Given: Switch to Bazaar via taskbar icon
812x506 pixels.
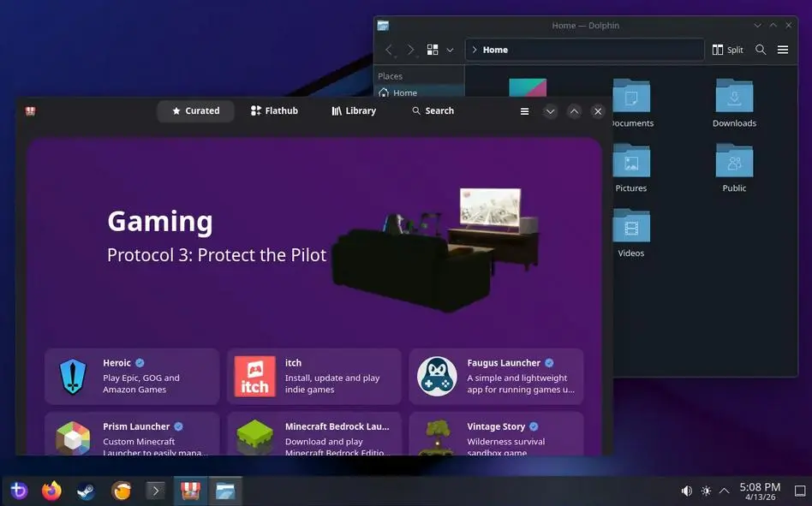Looking at the screenshot, I should 190,491.
